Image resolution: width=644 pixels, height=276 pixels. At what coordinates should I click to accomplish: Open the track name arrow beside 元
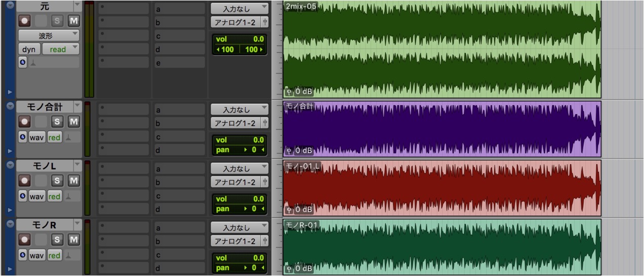(x=77, y=6)
